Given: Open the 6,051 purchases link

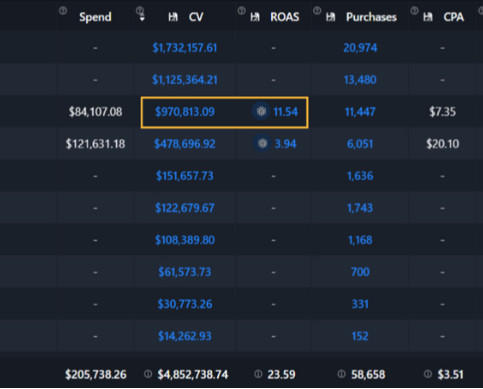Looking at the screenshot, I should [x=360, y=144].
